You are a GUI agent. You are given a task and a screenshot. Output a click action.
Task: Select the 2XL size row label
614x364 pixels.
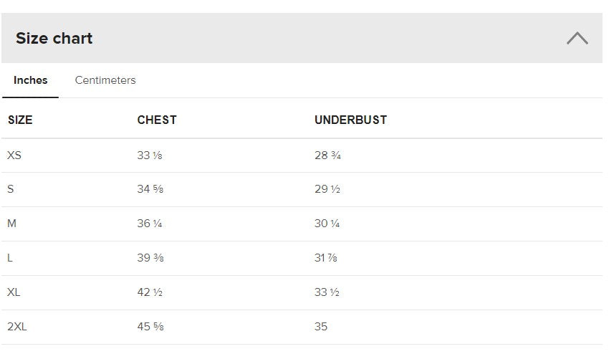[17, 327]
